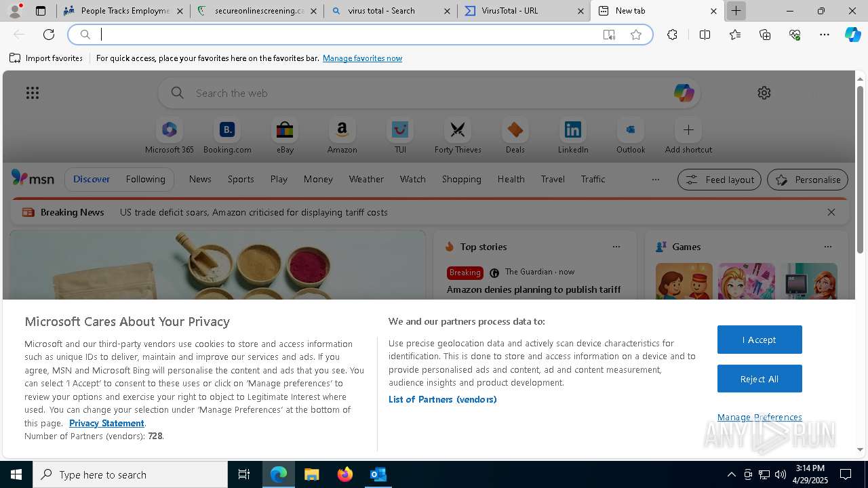Open the Money category
Screen dimensions: 868x488
point(318,179)
